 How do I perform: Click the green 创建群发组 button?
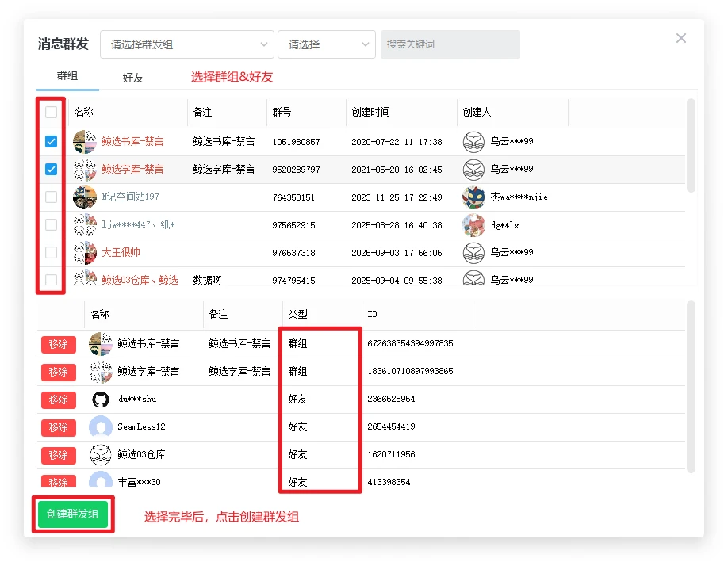[73, 514]
